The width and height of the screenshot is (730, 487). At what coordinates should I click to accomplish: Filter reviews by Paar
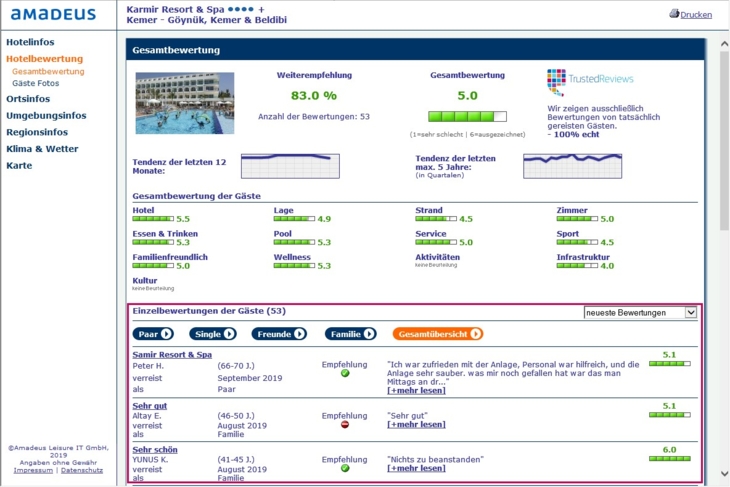153,334
